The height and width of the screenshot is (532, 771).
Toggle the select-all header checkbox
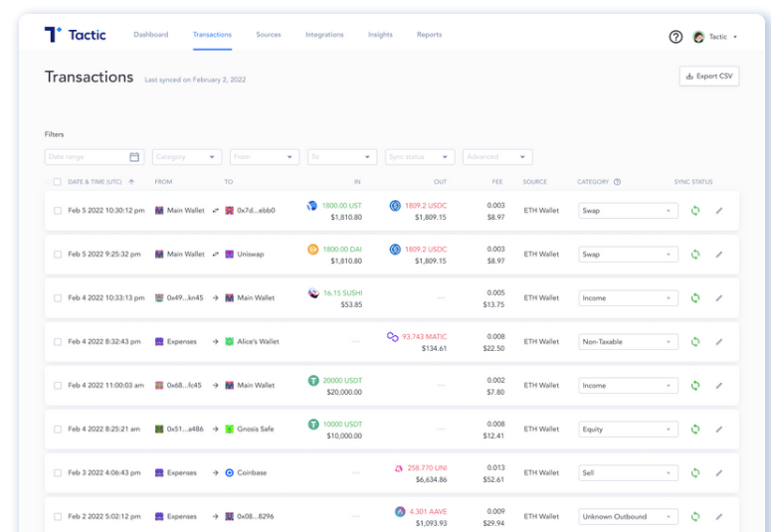[58, 182]
